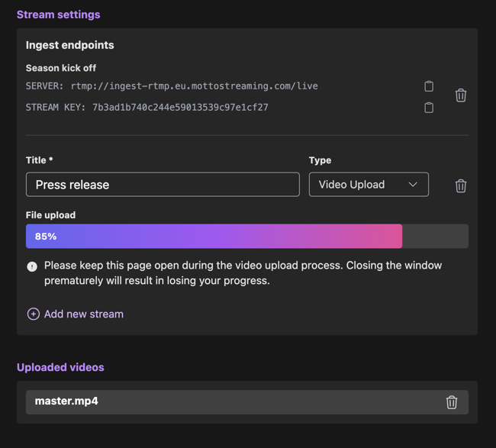Copy the stream key to clipboard
The image size is (496, 448).
429,108
